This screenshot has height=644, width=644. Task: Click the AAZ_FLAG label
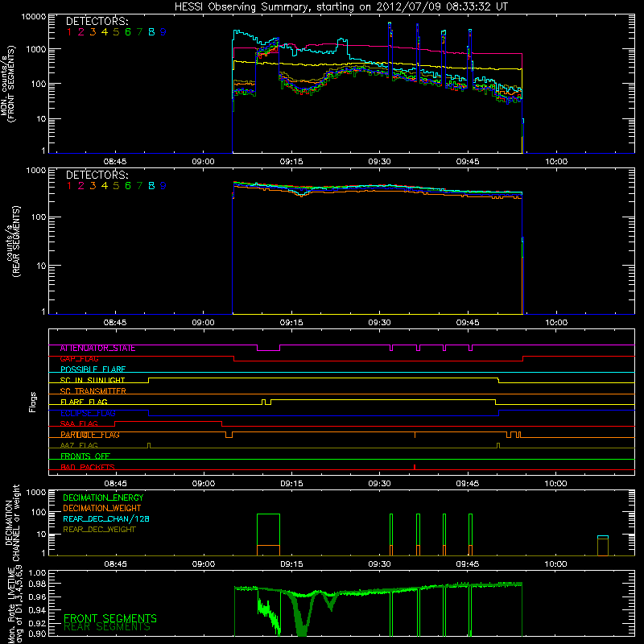pyautogui.click(x=79, y=446)
